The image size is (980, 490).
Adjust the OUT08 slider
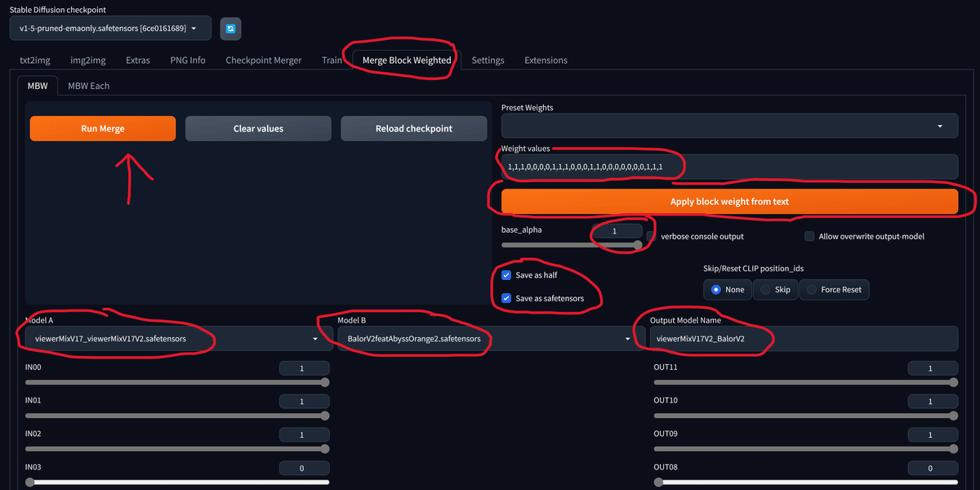tap(806, 482)
